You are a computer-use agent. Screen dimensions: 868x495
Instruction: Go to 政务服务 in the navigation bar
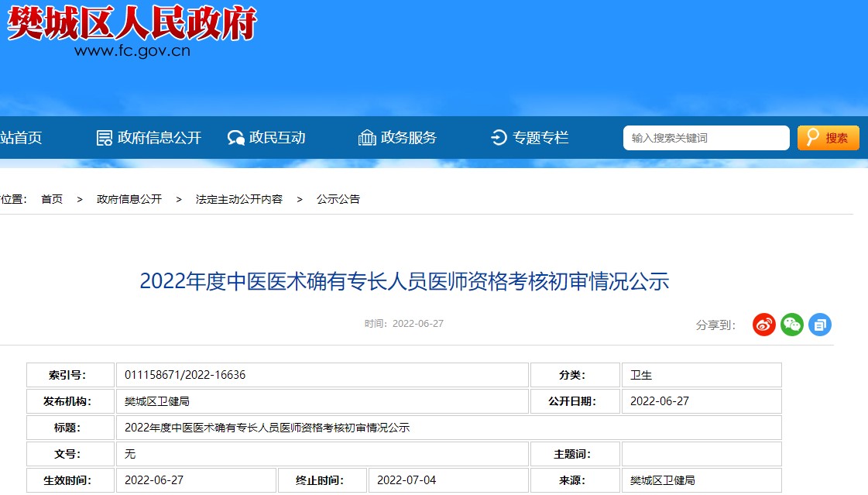pos(409,138)
